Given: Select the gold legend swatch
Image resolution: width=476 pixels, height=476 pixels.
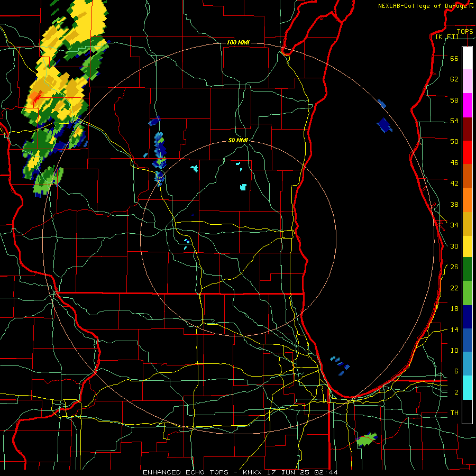Looking at the screenshot, I should coord(467,224).
